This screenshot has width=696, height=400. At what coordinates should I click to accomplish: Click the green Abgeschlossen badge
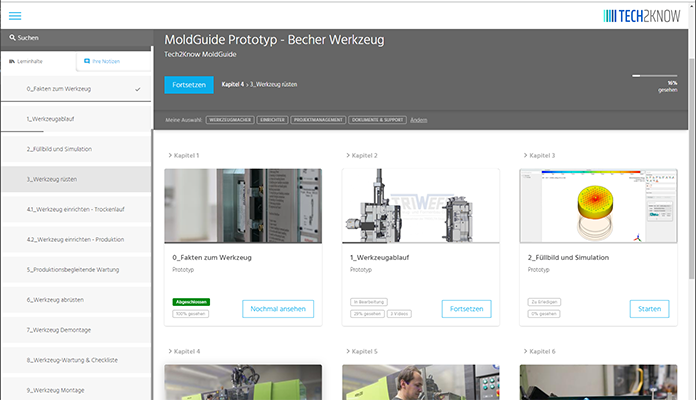pyautogui.click(x=191, y=302)
